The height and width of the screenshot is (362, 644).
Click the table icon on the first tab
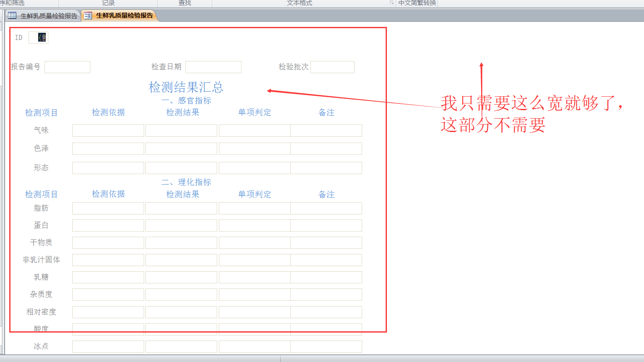tap(12, 16)
